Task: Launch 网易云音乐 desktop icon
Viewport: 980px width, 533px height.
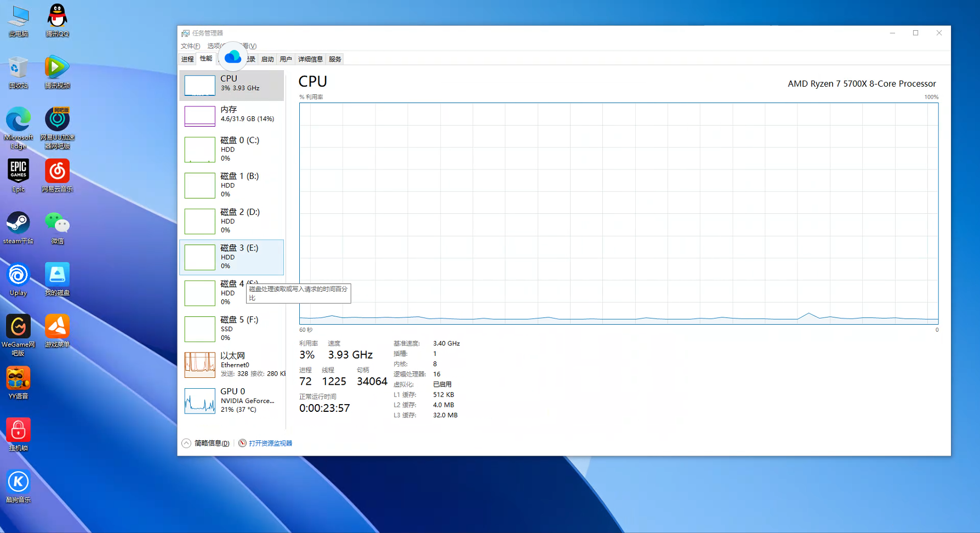Action: pos(57,175)
